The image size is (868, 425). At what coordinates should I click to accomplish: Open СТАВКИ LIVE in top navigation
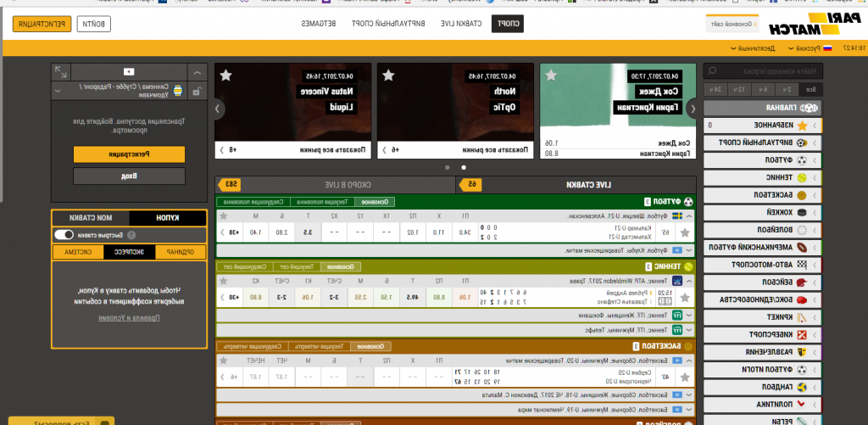pos(461,24)
